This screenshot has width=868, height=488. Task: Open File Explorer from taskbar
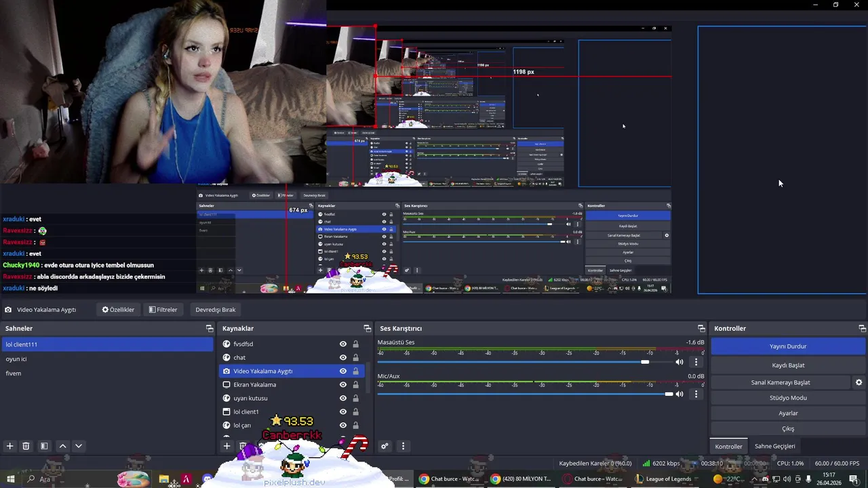164,479
